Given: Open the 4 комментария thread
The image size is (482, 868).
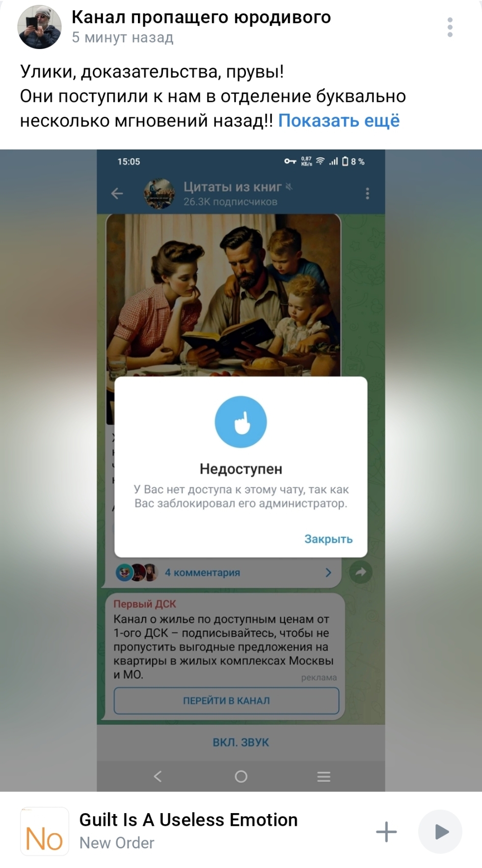Looking at the screenshot, I should (x=202, y=572).
